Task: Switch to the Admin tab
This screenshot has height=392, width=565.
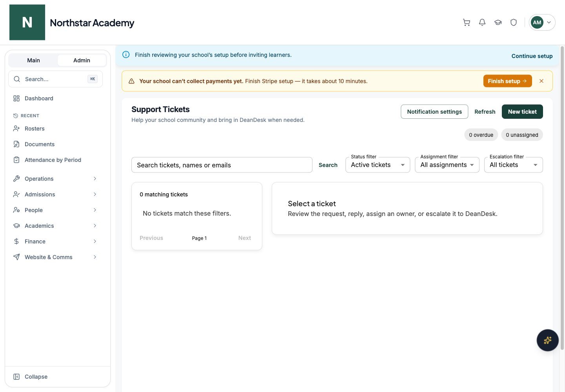Action: [82, 60]
